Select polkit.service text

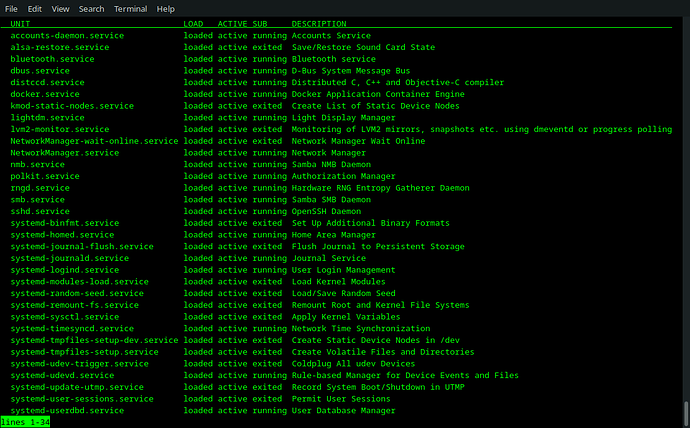click(x=45, y=176)
